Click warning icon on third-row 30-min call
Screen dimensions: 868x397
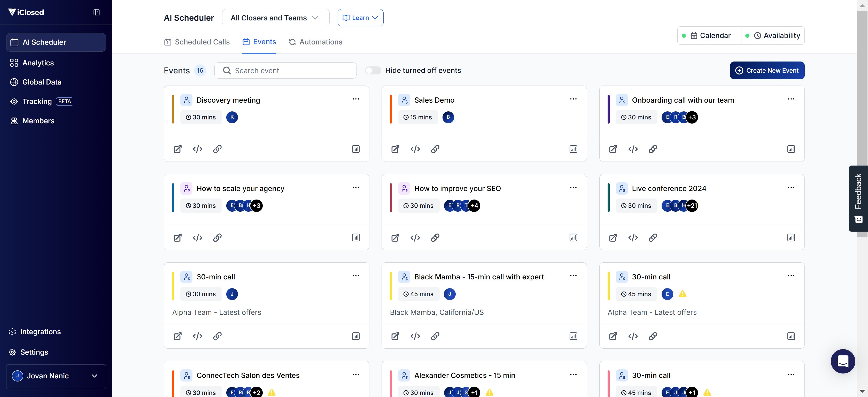click(x=683, y=294)
